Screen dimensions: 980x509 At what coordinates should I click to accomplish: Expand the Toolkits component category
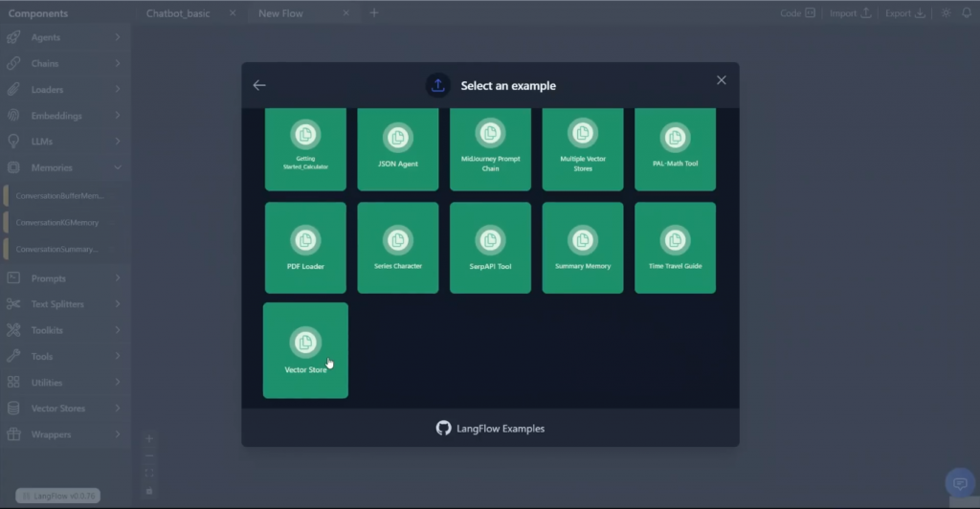coord(65,330)
